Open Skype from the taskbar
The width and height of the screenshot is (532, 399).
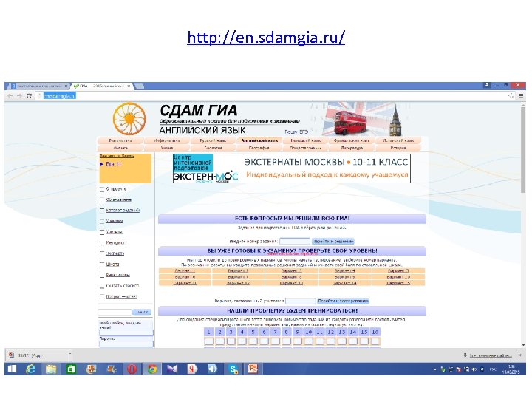233,369
